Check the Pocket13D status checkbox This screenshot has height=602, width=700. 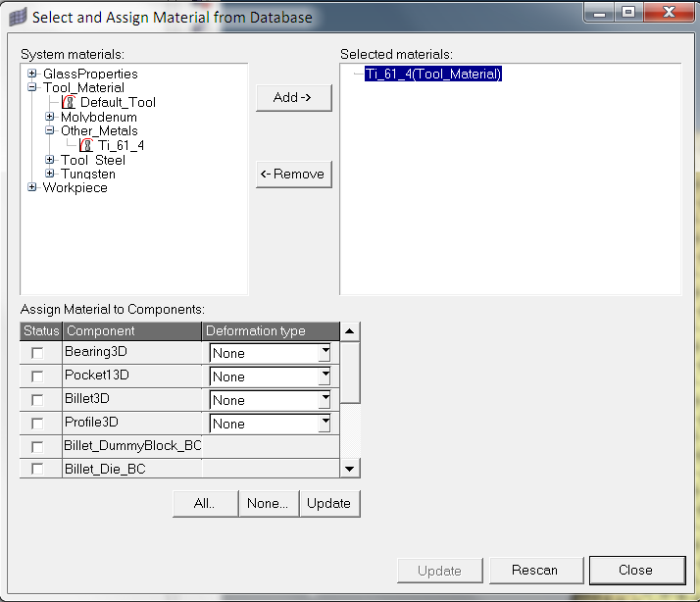[37, 376]
